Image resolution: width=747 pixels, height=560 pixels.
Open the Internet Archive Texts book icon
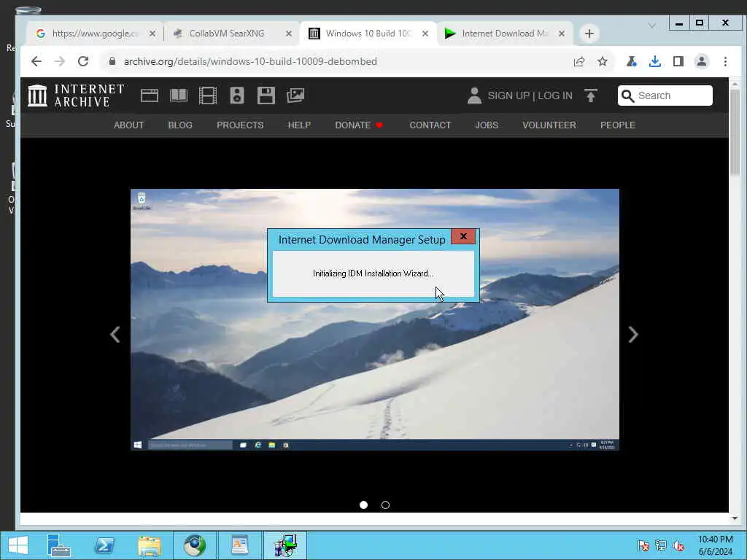pos(179,96)
